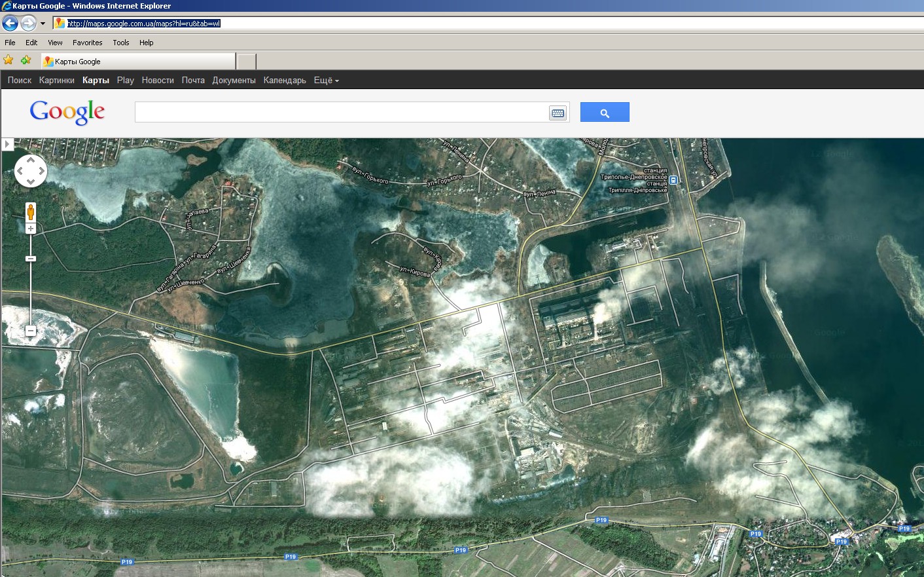
Task: Expand the Ещё dropdown in Google bar
Action: [x=326, y=80]
